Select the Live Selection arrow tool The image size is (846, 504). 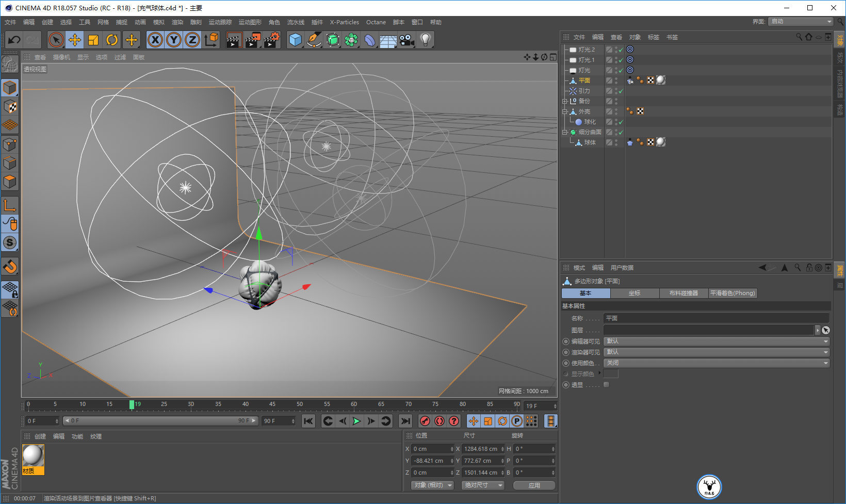pyautogui.click(x=56, y=40)
